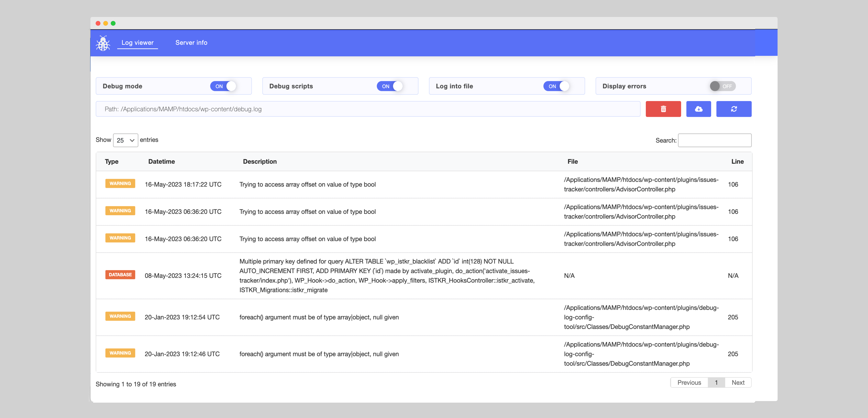Viewport: 868px width, 418px height.
Task: Sort by the Type column header
Action: pyautogui.click(x=111, y=161)
